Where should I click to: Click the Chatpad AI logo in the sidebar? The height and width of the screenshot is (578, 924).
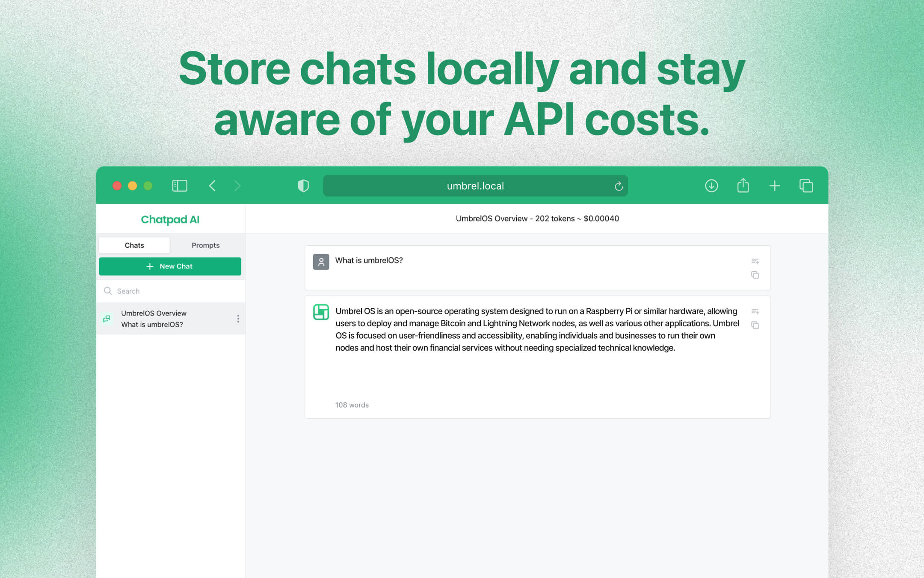click(x=170, y=219)
